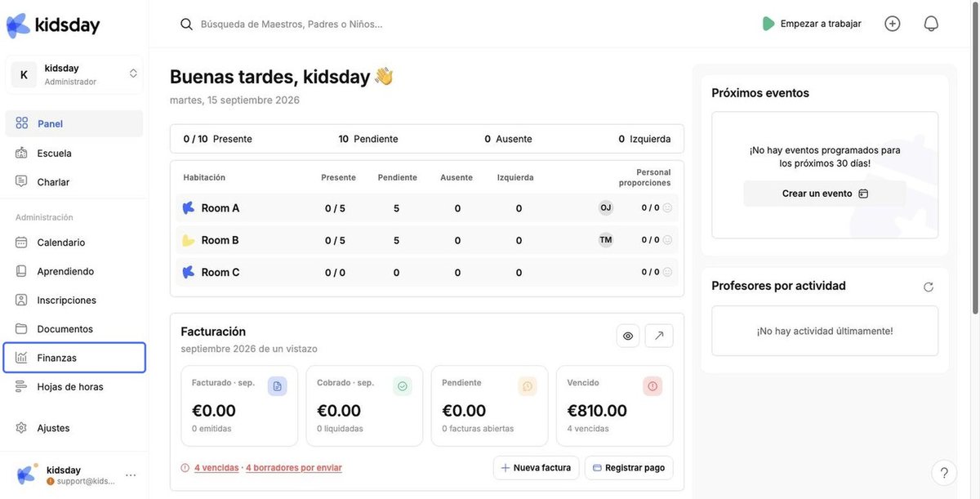The image size is (980, 499).
Task: Click the Habitación column header
Action: tap(204, 177)
